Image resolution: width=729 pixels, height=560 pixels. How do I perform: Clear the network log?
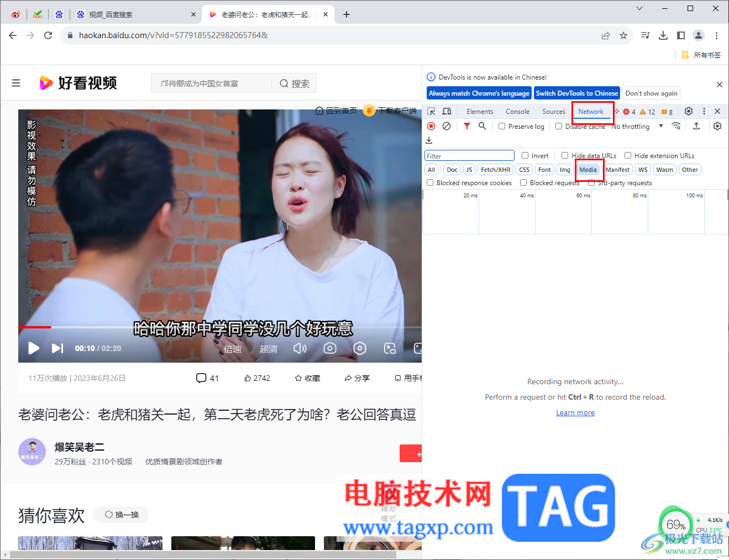[447, 126]
